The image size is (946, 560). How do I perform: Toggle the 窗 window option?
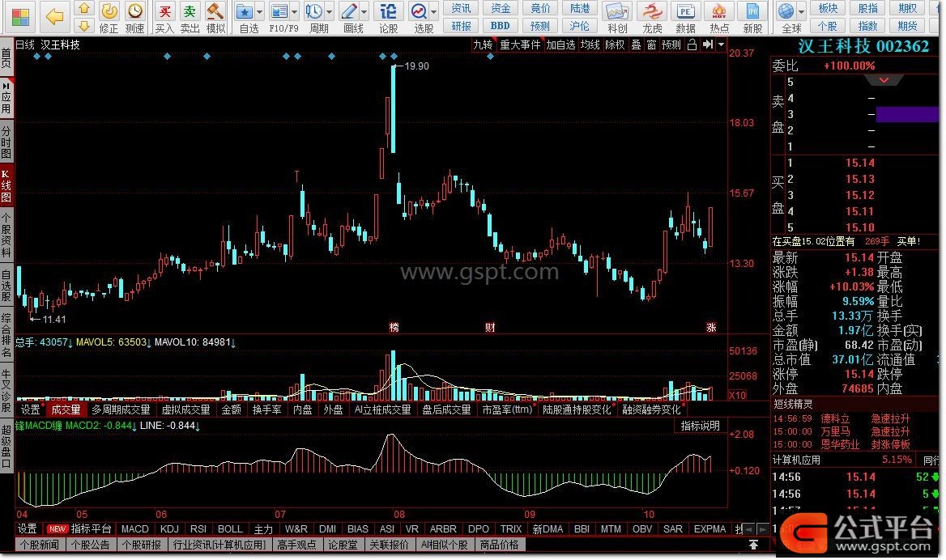pyautogui.click(x=651, y=45)
